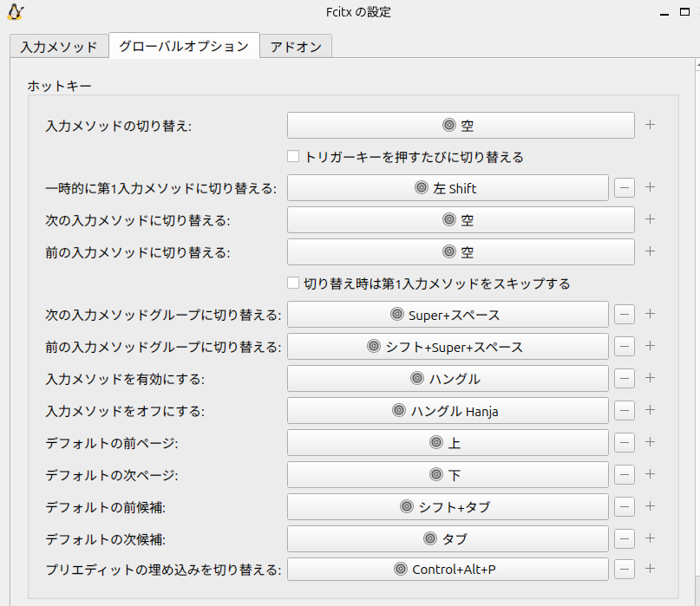
Task: Remove the シフト+タブ hotkey
Action: tap(625, 507)
